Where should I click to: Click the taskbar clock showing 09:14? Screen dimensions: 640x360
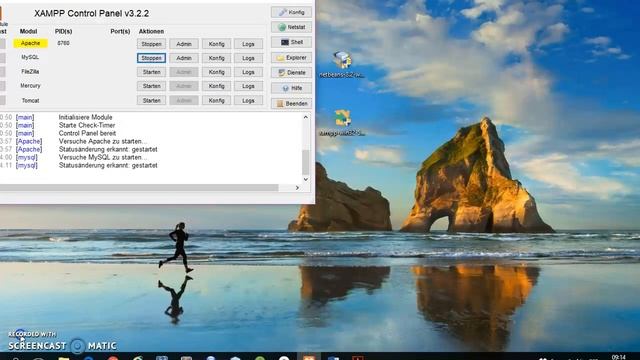[619, 358]
